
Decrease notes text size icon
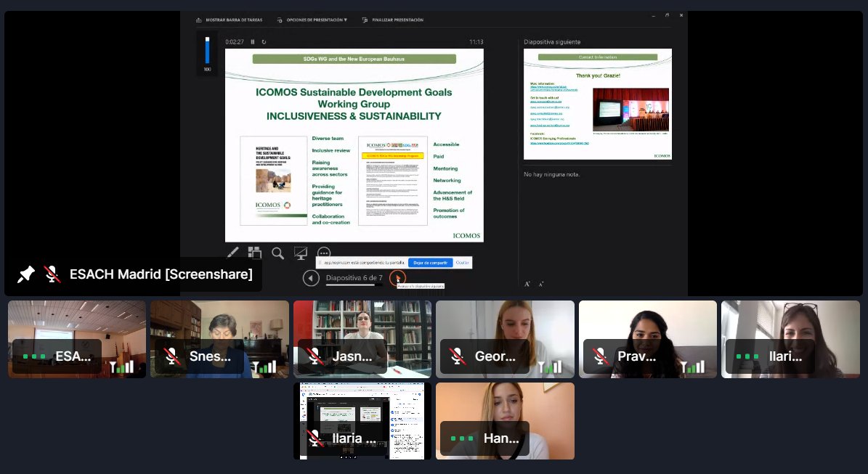[x=541, y=285]
